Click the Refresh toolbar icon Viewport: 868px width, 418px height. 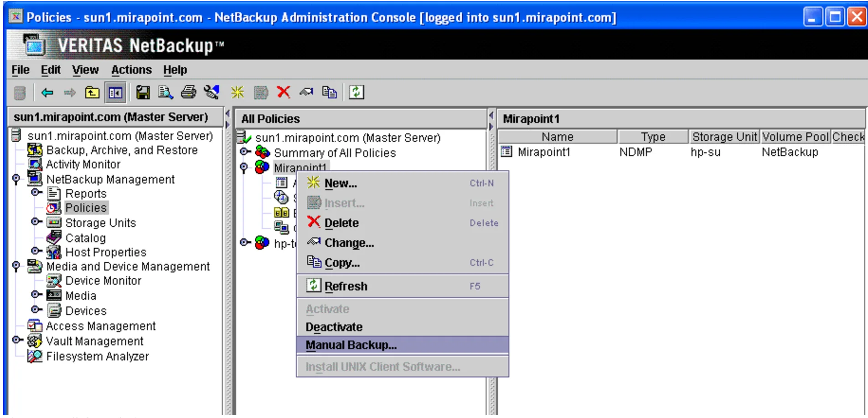pos(356,92)
